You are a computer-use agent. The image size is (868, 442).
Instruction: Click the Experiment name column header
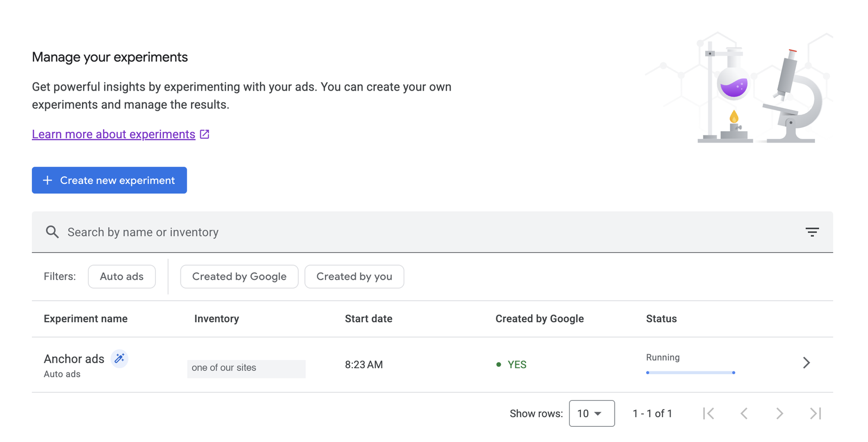pyautogui.click(x=86, y=319)
